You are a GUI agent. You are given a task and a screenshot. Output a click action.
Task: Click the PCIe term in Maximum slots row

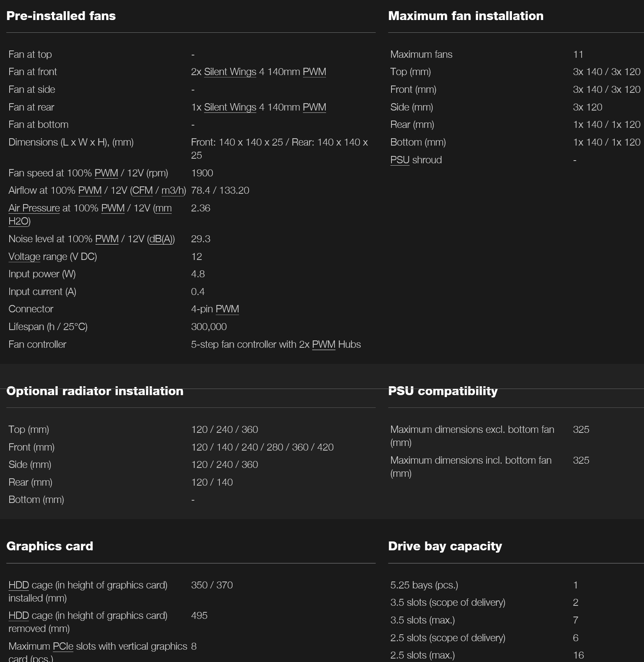point(63,647)
